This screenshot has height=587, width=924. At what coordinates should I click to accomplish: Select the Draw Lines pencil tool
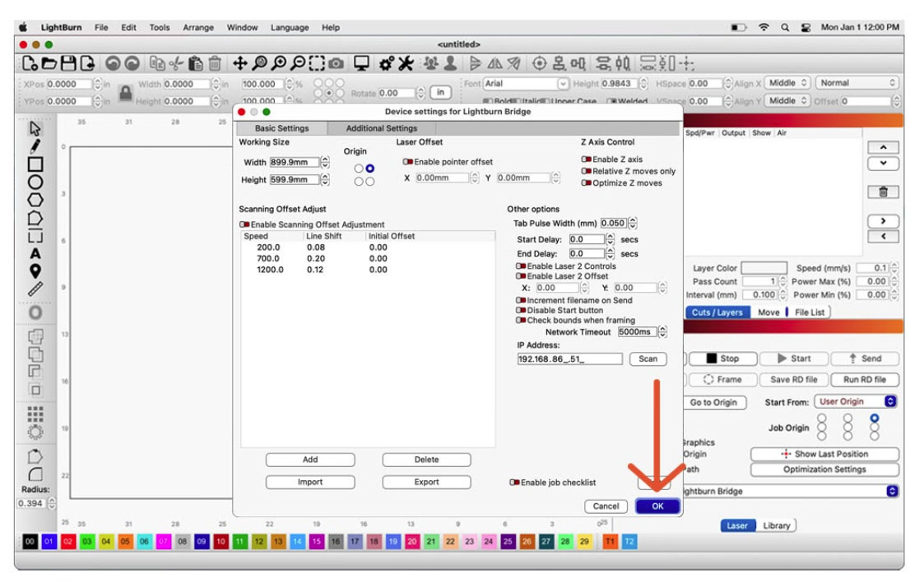click(35, 146)
